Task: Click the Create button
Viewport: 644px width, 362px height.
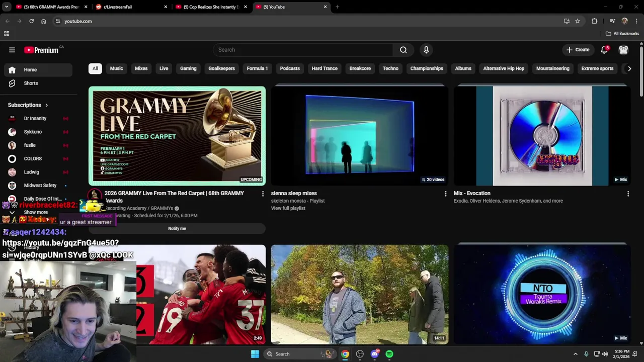Action: pyautogui.click(x=578, y=50)
